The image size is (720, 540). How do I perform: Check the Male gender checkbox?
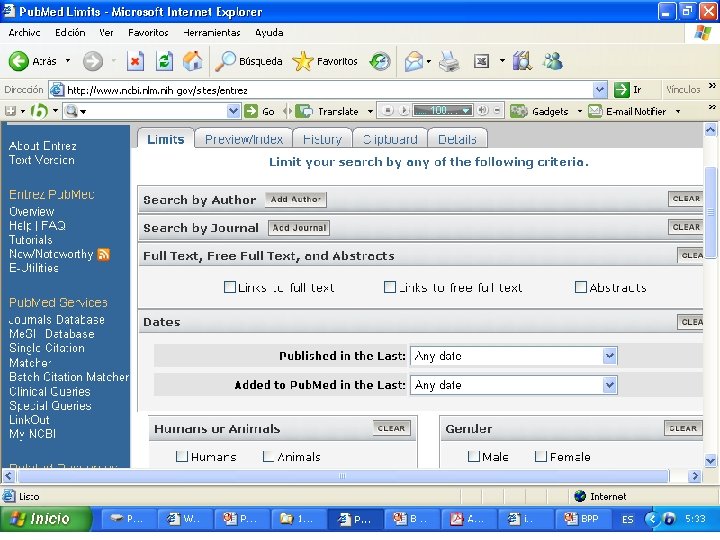[473, 456]
